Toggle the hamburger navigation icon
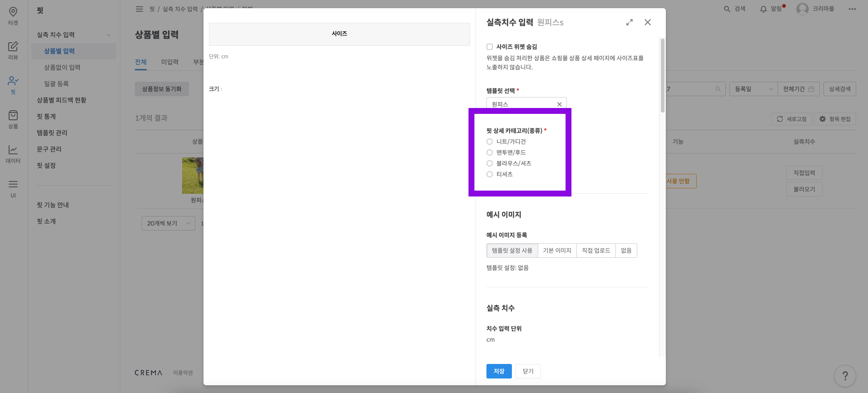The width and height of the screenshot is (868, 393). (139, 9)
